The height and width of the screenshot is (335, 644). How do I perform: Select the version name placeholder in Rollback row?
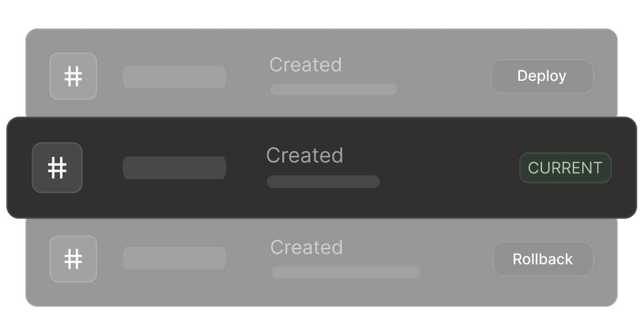coord(174,258)
